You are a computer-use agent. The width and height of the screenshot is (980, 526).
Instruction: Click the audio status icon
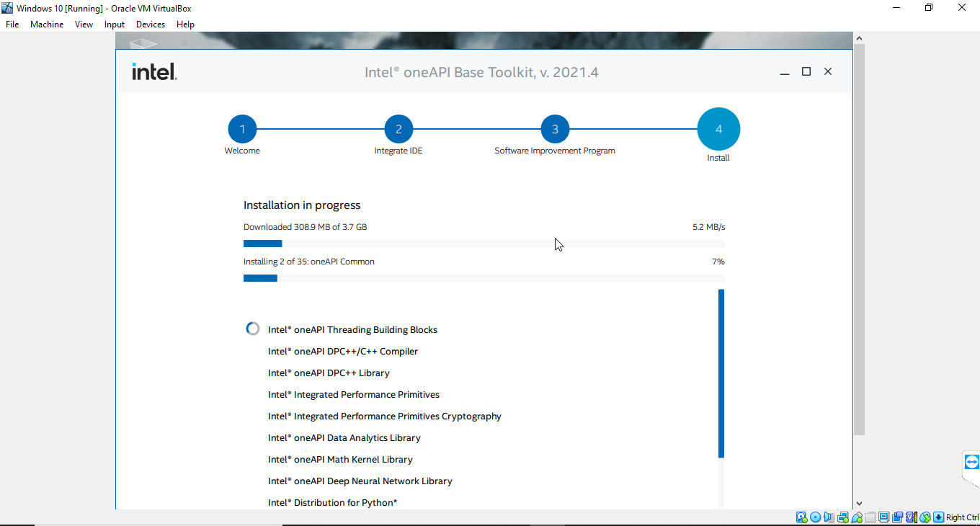(x=829, y=517)
